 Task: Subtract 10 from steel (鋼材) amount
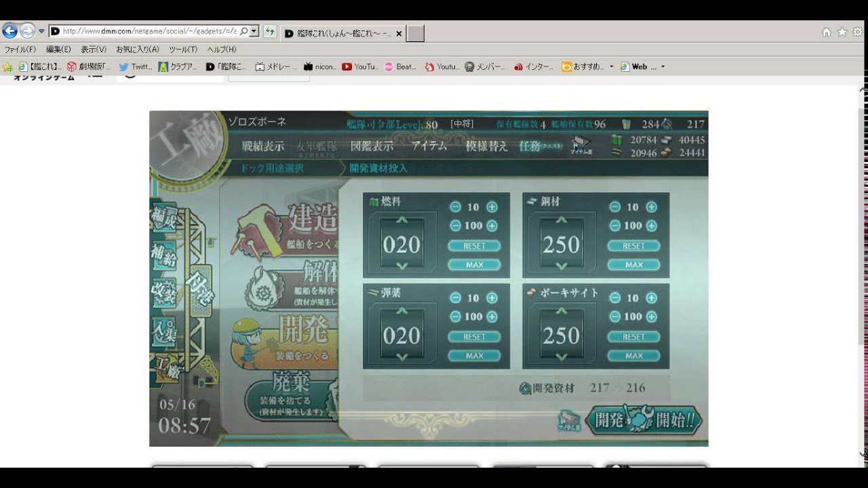pyautogui.click(x=615, y=207)
